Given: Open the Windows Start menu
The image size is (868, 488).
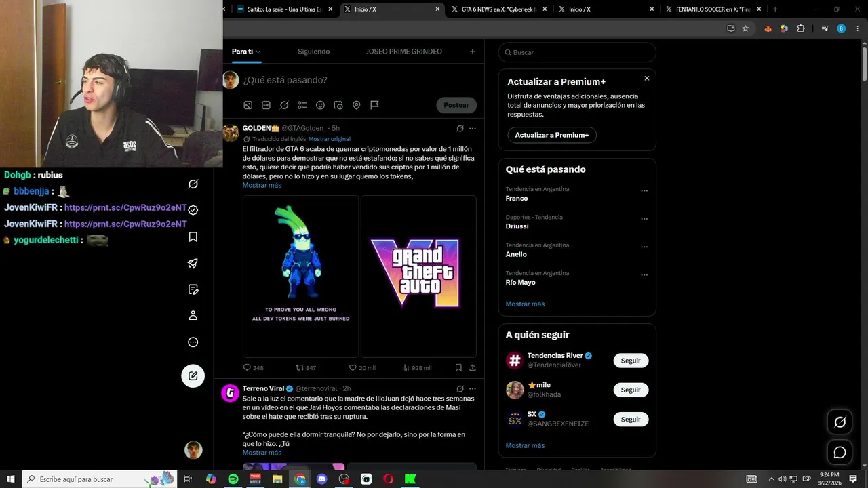Looking at the screenshot, I should tap(10, 479).
